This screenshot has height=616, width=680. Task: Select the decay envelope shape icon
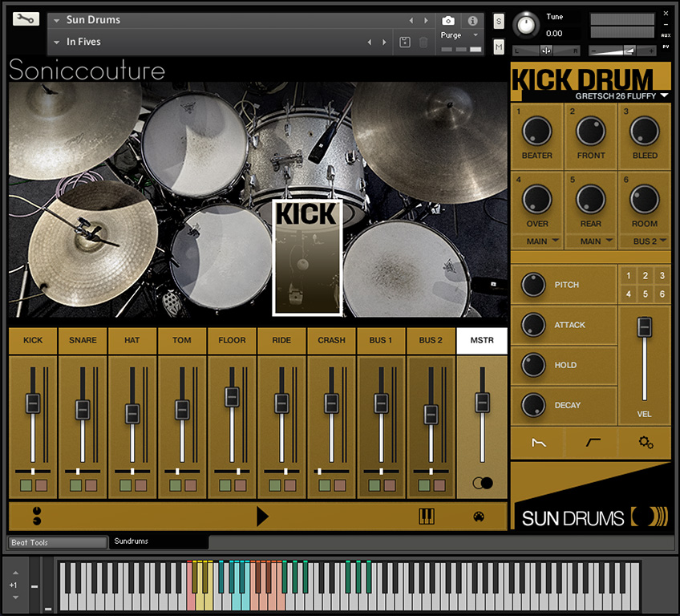537,442
